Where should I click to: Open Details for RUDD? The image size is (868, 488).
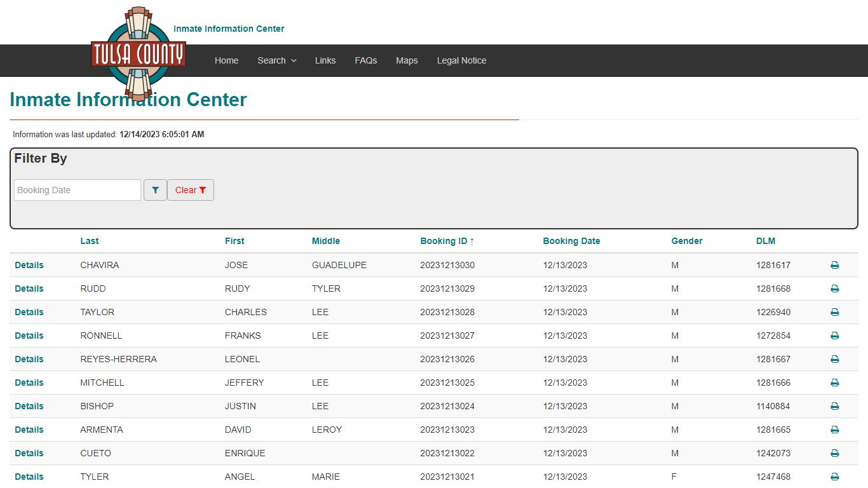pyautogui.click(x=29, y=288)
